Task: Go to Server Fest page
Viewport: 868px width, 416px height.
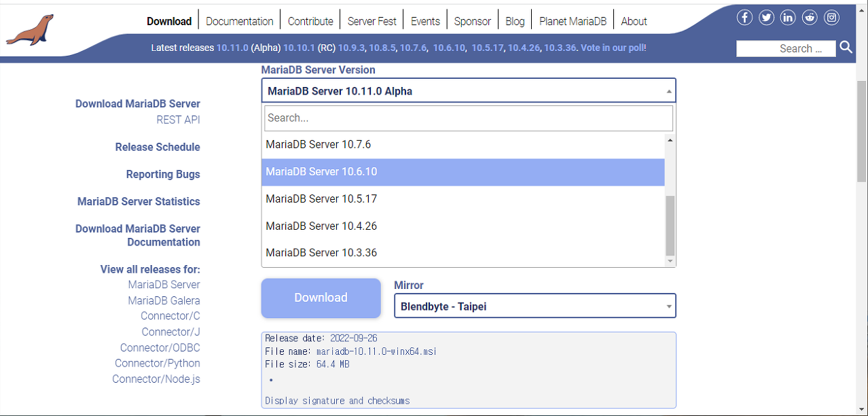Action: pos(372,21)
